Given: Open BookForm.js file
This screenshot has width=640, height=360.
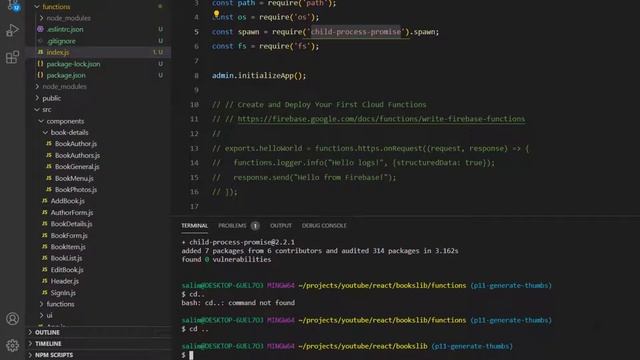Looking at the screenshot, I should (x=69, y=236).
